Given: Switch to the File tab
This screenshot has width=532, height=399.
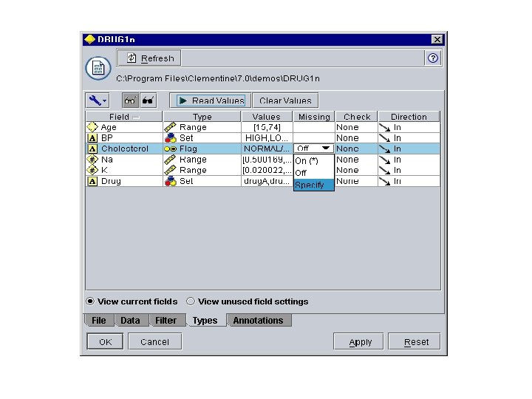Looking at the screenshot, I should (x=99, y=320).
